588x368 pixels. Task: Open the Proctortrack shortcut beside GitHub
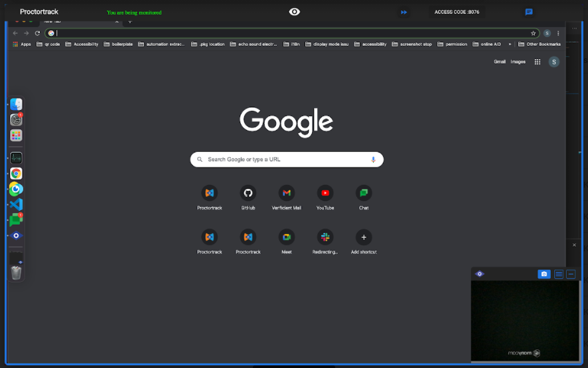click(x=210, y=198)
